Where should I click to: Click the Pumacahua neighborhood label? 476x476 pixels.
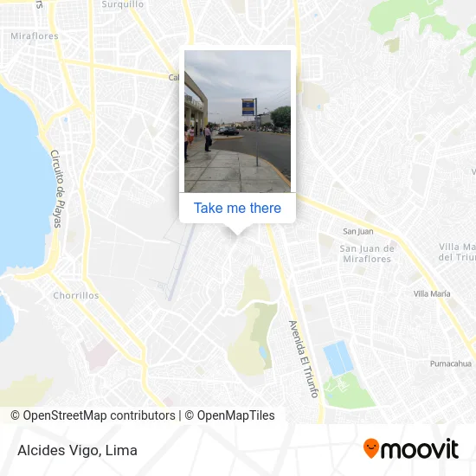(x=451, y=363)
